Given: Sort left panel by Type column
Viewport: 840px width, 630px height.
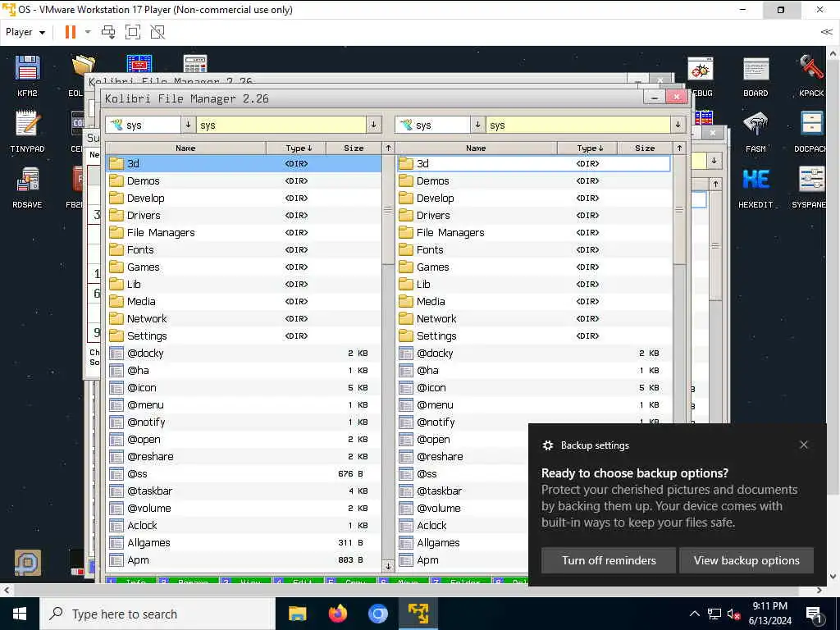Looking at the screenshot, I should click(x=296, y=148).
